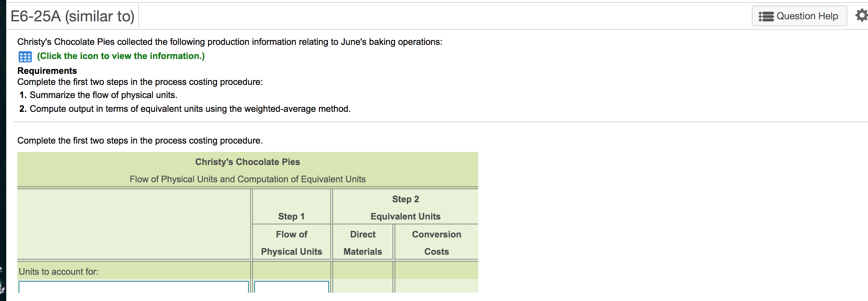Click the 'Conversion Costs' column header
The width and height of the screenshot is (868, 301).
point(436,243)
